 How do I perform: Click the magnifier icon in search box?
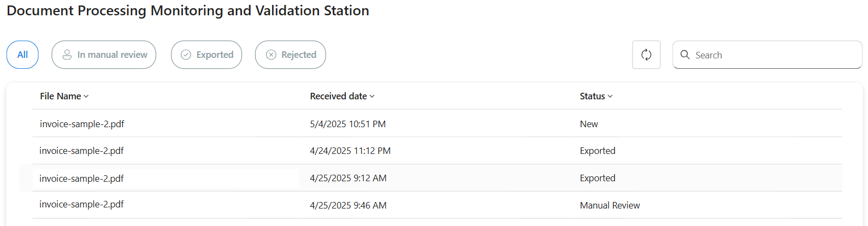[685, 55]
